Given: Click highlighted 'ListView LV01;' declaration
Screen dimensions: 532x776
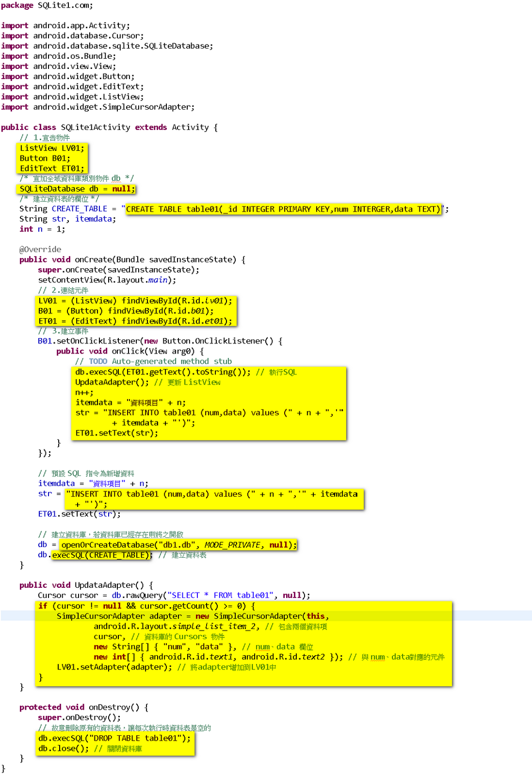Looking at the screenshot, I should click(52, 148).
